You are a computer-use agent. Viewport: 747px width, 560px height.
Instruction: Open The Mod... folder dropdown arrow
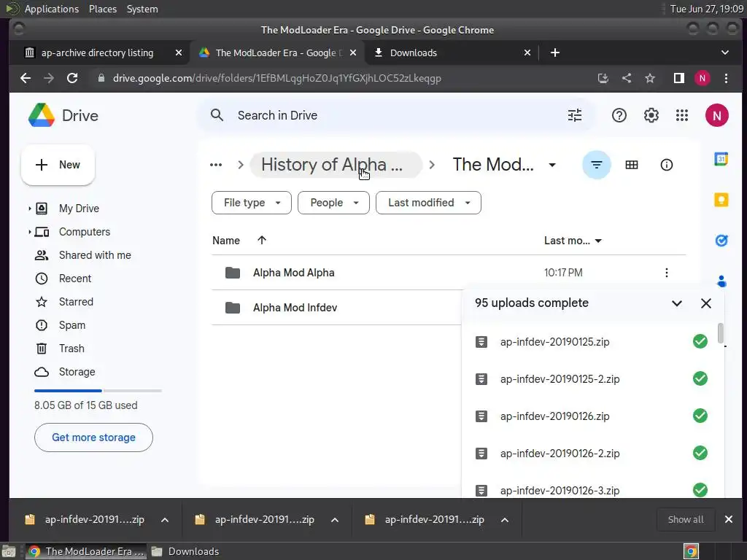(552, 165)
